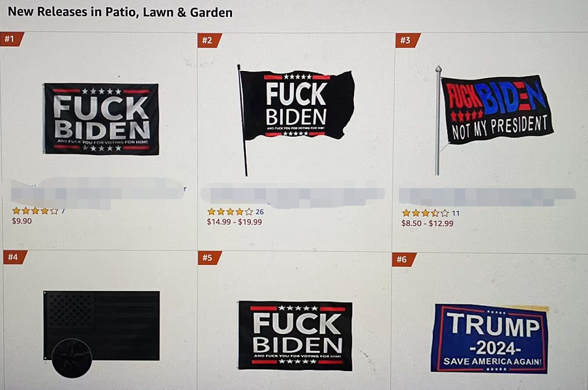
Task: Open the #5 ranked flag product image
Action: [295, 336]
